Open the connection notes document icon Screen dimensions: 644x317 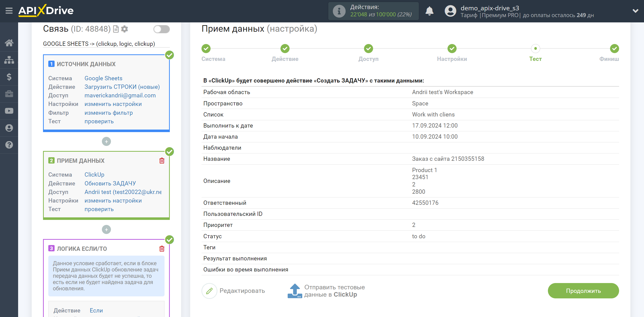(116, 29)
